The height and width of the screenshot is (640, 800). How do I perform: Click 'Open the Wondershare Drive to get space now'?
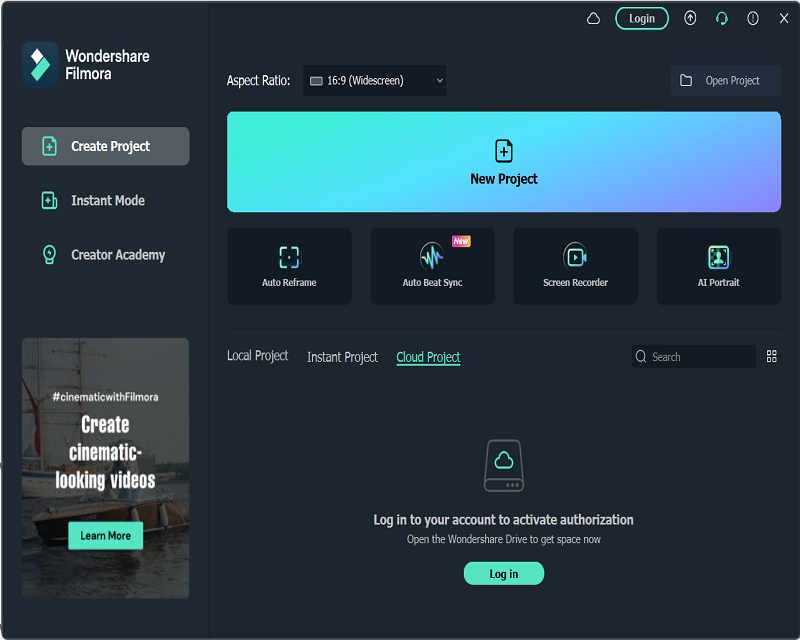coord(504,539)
